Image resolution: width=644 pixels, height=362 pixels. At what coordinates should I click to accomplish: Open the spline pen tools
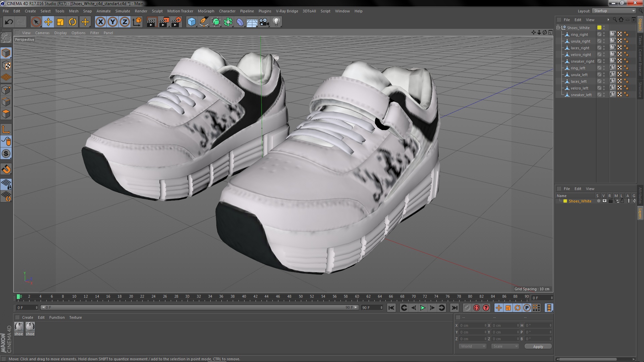[x=204, y=22]
